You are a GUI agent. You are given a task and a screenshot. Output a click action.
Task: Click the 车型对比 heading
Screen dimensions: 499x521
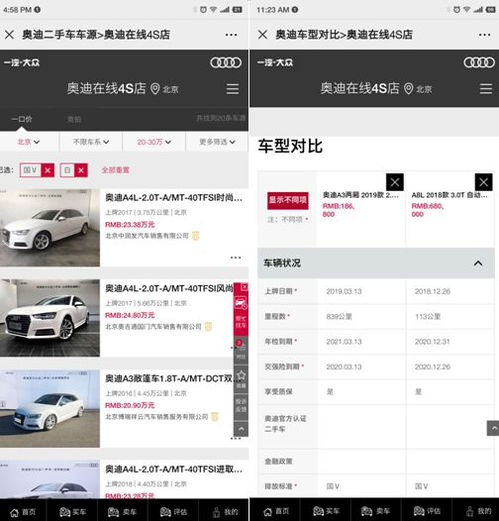290,146
